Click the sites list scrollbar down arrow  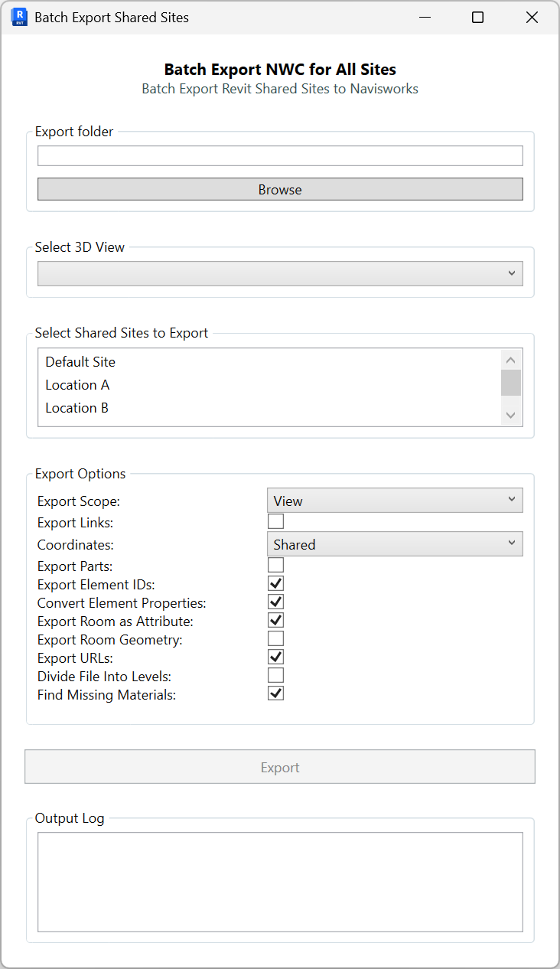pyautogui.click(x=510, y=416)
